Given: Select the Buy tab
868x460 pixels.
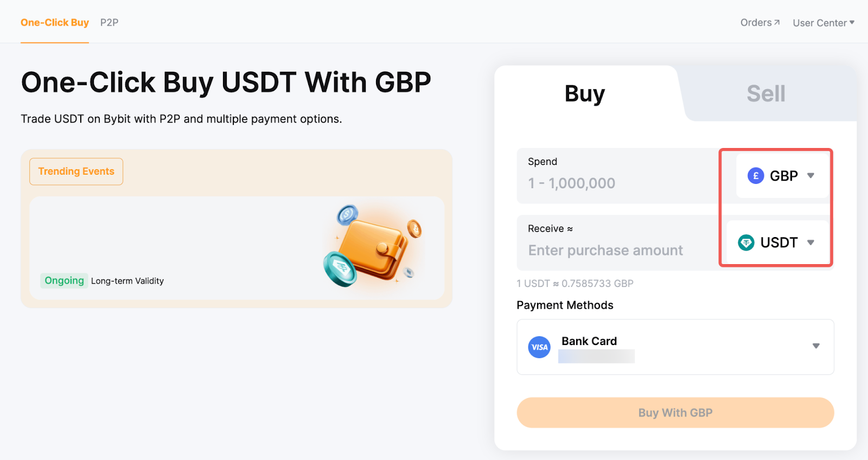Looking at the screenshot, I should point(584,94).
